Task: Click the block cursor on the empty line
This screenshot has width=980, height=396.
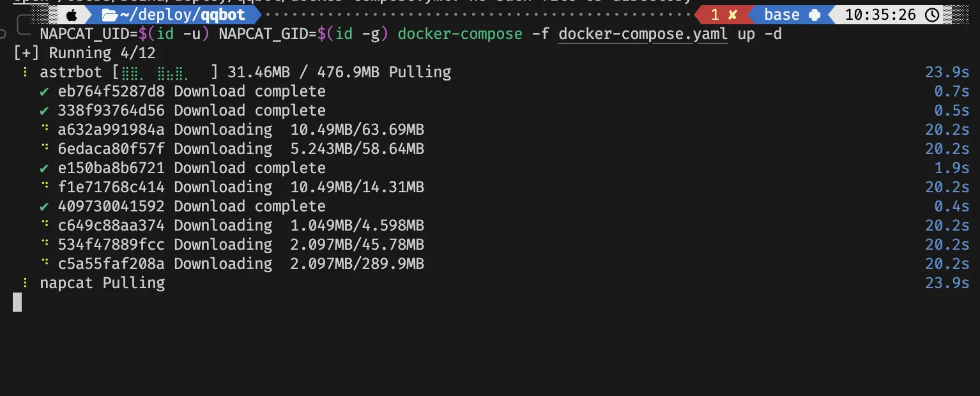Action: pos(17,302)
